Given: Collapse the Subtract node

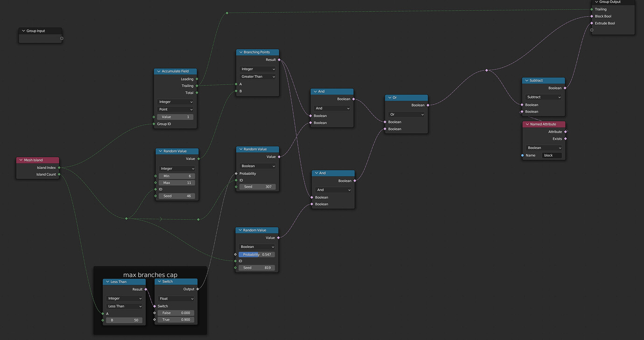Looking at the screenshot, I should [x=526, y=80].
